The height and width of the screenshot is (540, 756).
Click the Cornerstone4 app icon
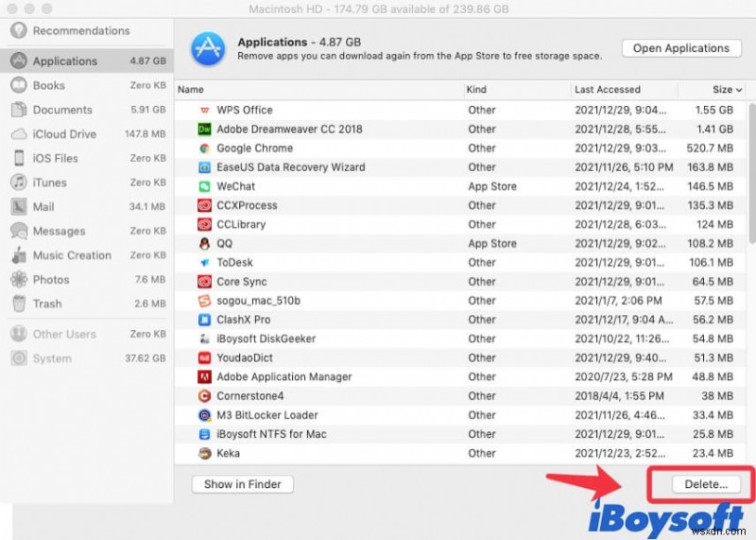coord(204,396)
